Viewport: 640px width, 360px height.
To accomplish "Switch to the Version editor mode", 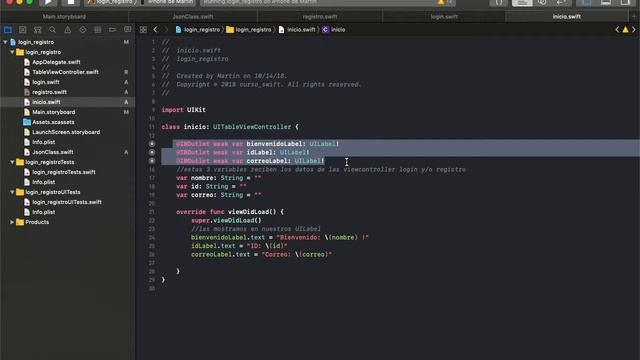I will 561,2.
